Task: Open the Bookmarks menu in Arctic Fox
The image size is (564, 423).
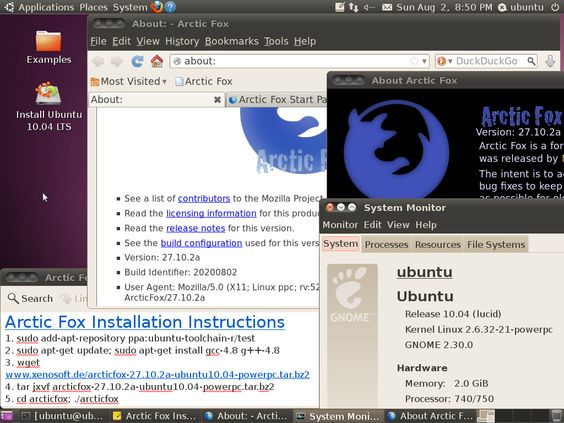Action: (x=232, y=41)
